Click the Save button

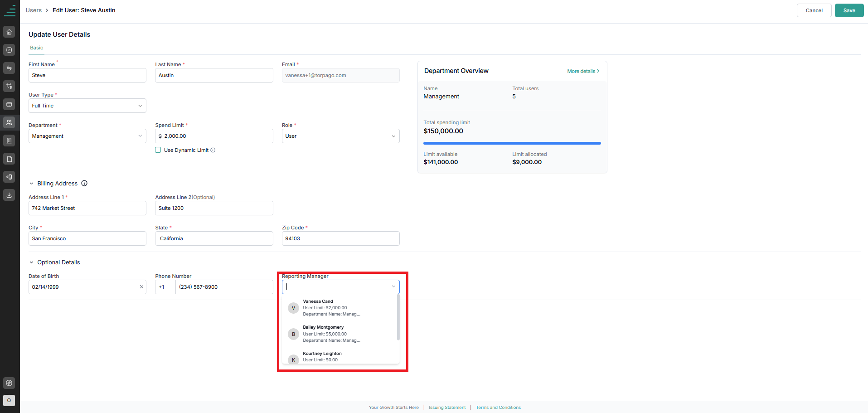(x=849, y=10)
